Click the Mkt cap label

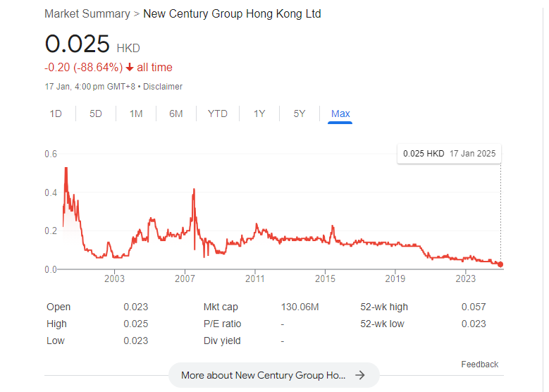(221, 307)
